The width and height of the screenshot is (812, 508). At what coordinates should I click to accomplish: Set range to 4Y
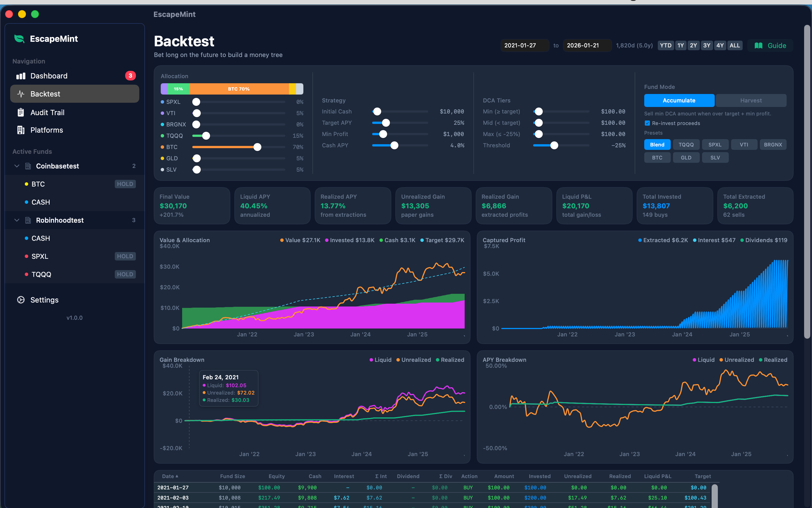pos(720,45)
